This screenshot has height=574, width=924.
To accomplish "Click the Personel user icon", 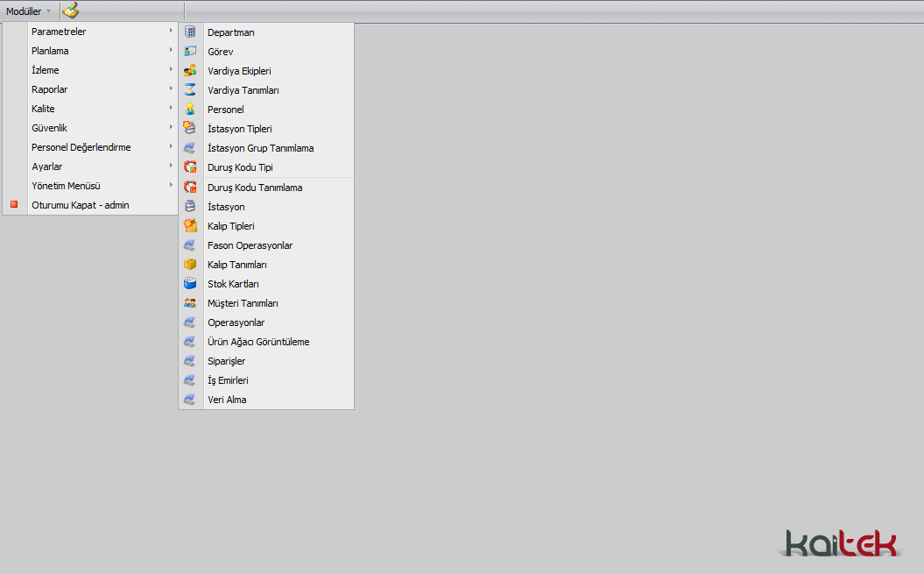I will [x=190, y=110].
